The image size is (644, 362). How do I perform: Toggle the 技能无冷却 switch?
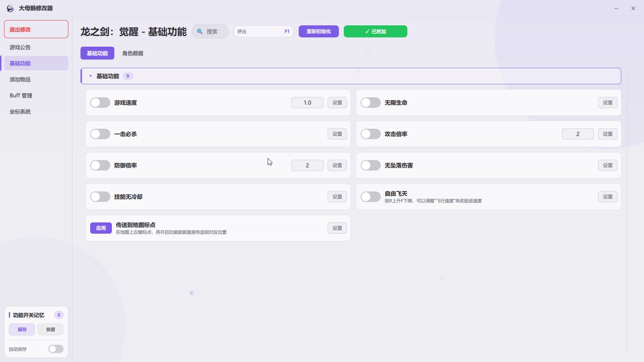pos(100,197)
